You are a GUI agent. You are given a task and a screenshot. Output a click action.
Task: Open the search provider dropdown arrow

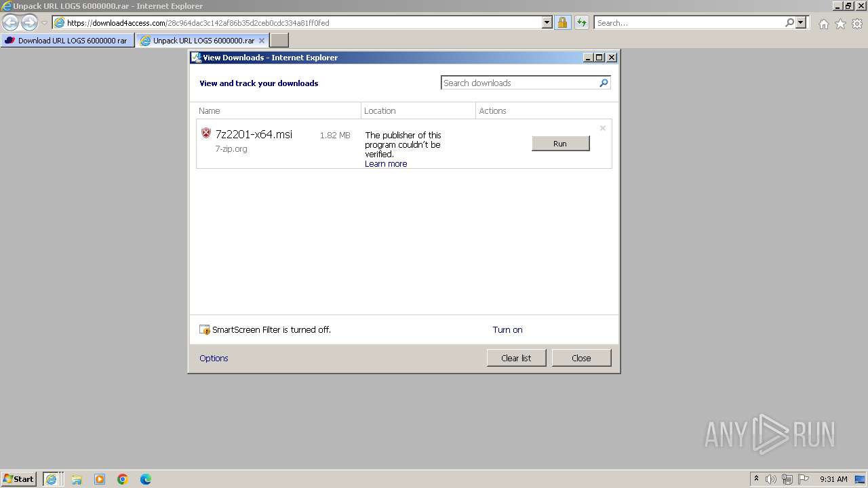(801, 22)
